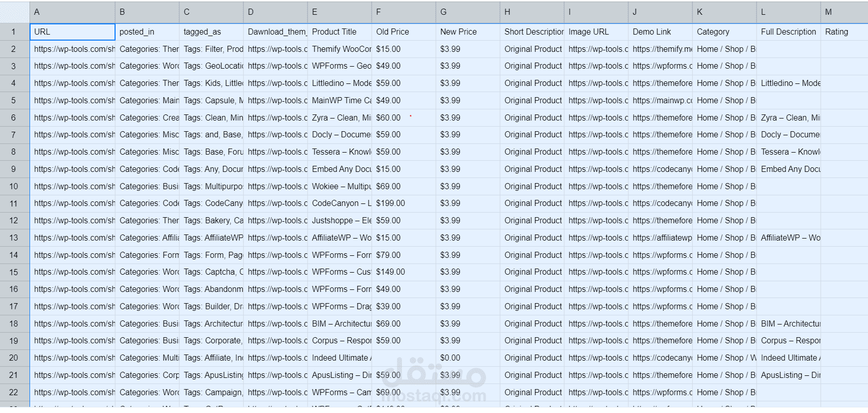Viewport: 868px width, 413px height.
Task: Click 'ApusListing – Dir' in Product Title column
Action: pyautogui.click(x=340, y=375)
